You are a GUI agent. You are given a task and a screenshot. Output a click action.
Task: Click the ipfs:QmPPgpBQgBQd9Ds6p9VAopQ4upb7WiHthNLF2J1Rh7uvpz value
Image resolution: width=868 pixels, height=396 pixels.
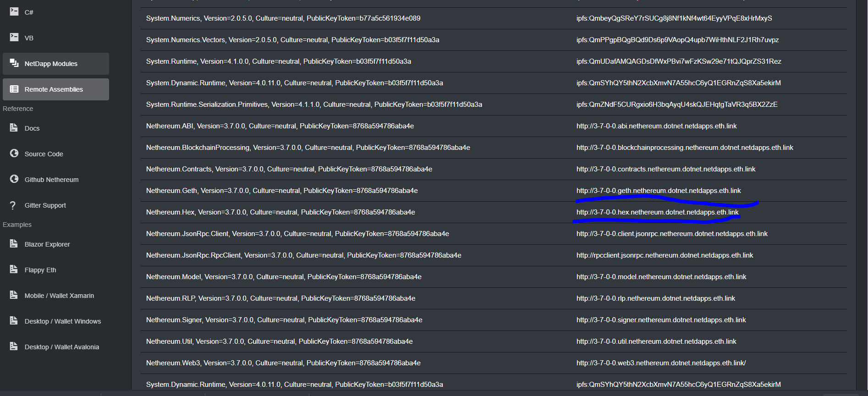(x=678, y=40)
